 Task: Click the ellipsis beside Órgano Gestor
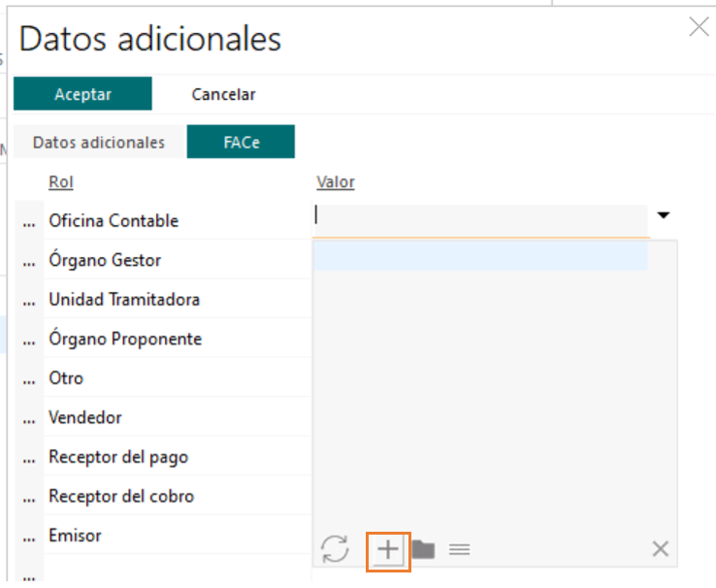[28, 262]
